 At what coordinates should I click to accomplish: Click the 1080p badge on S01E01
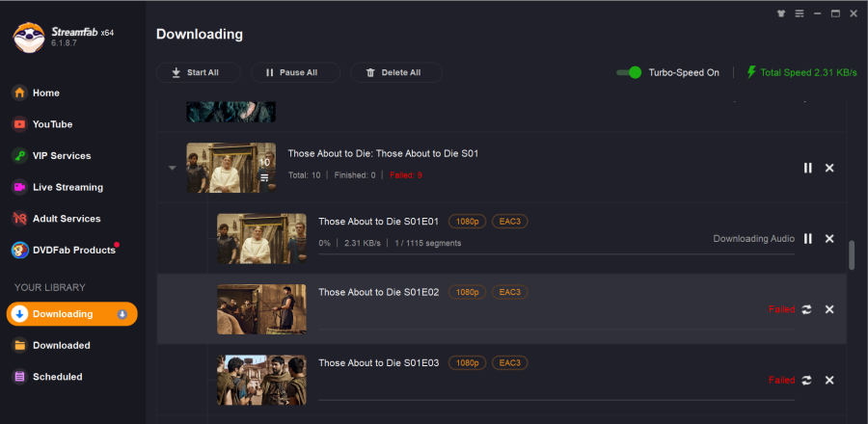click(x=467, y=221)
